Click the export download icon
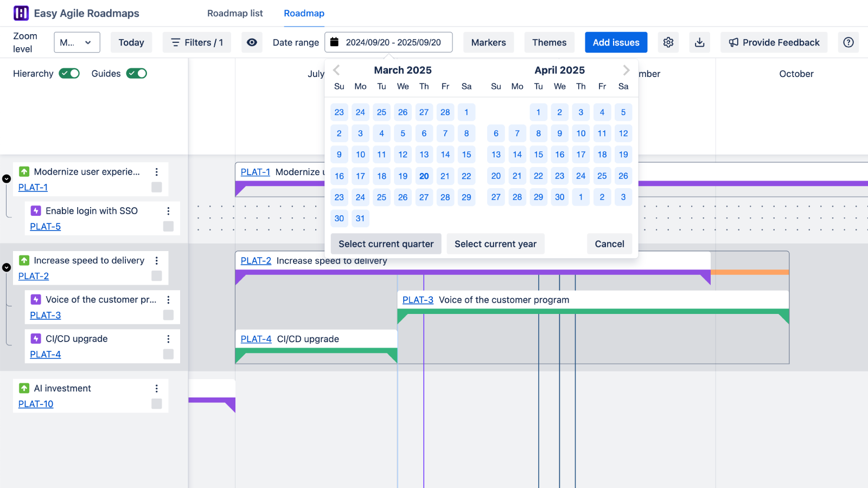Screen dimensions: 868x488 pyautogui.click(x=699, y=42)
